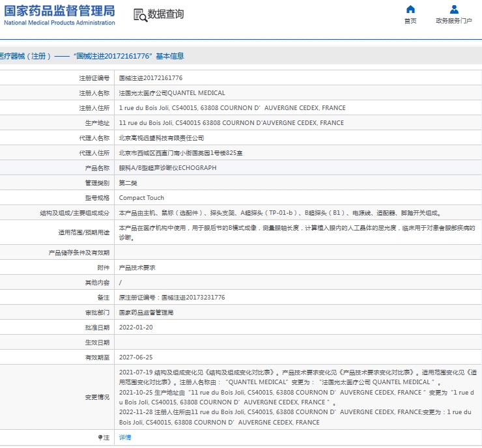The image size is (482, 448).
Task: Click the 其他内容 row label
Action: coord(97,283)
